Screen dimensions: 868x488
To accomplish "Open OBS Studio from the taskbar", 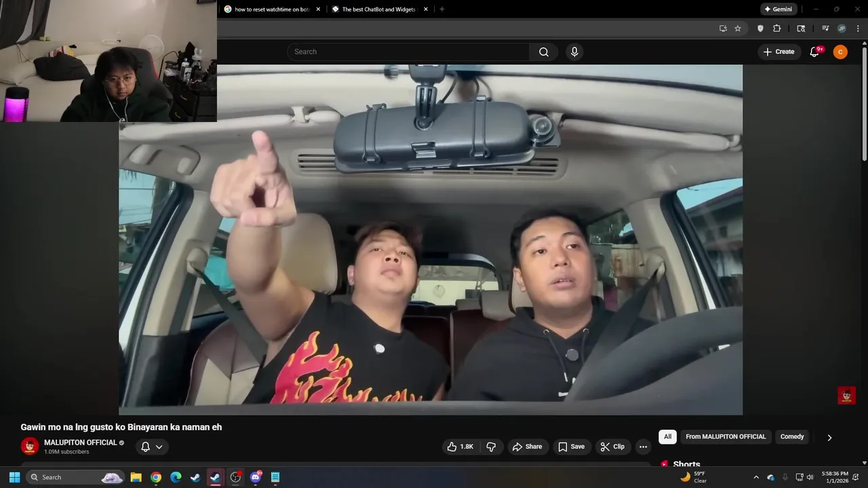I will 235,477.
